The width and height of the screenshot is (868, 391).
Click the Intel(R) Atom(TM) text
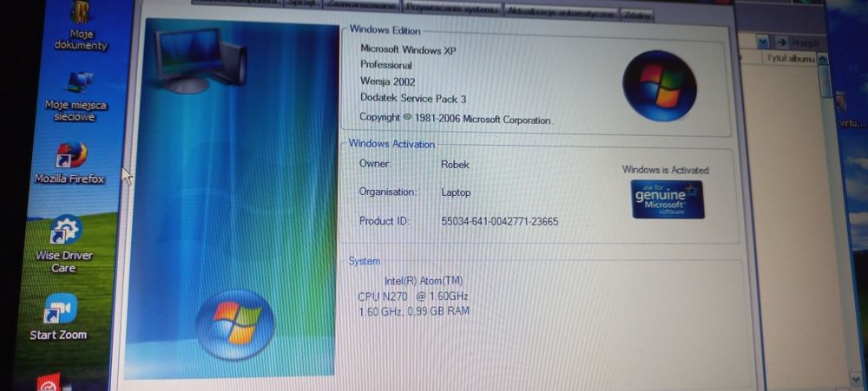(x=424, y=280)
